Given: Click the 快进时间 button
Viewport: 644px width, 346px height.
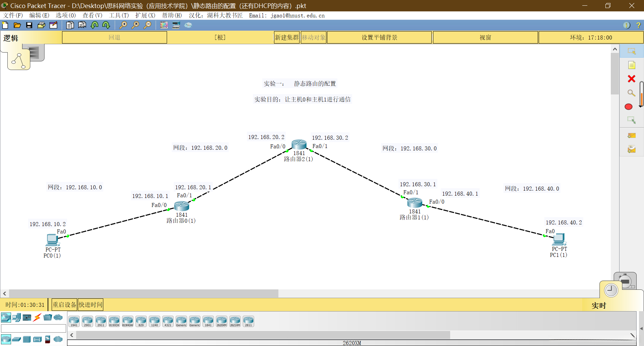Looking at the screenshot, I should (91, 305).
